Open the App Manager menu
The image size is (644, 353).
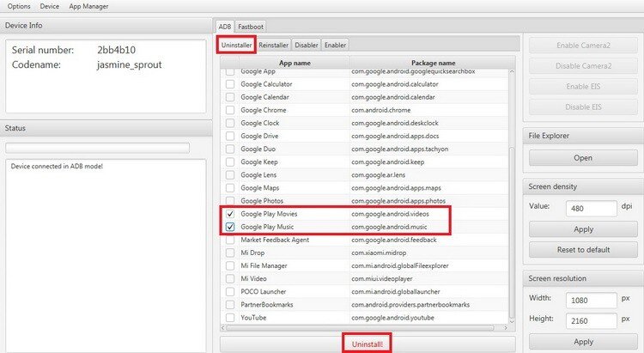(88, 6)
